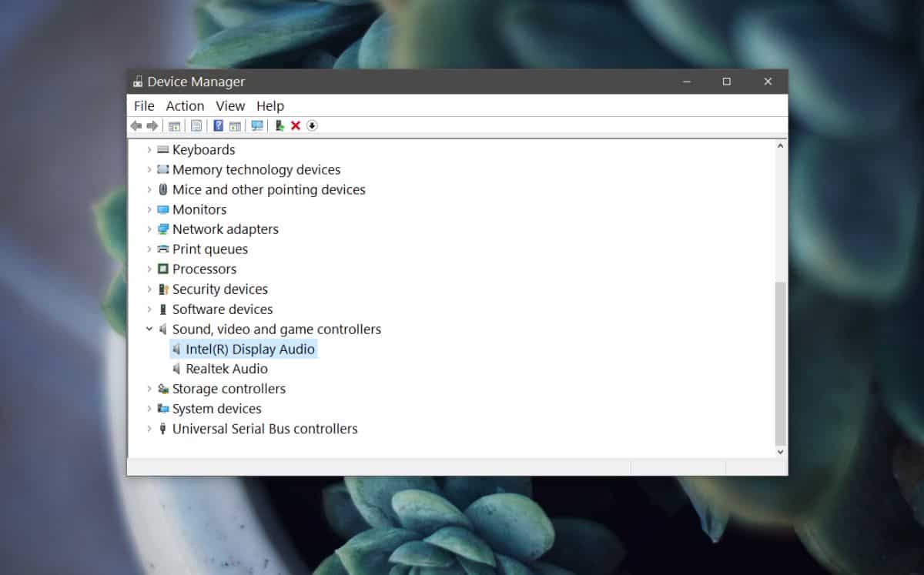Toggle the Show/Hide Action Pane toolbar icon
Viewport: 924px width, 575px height.
(x=235, y=125)
